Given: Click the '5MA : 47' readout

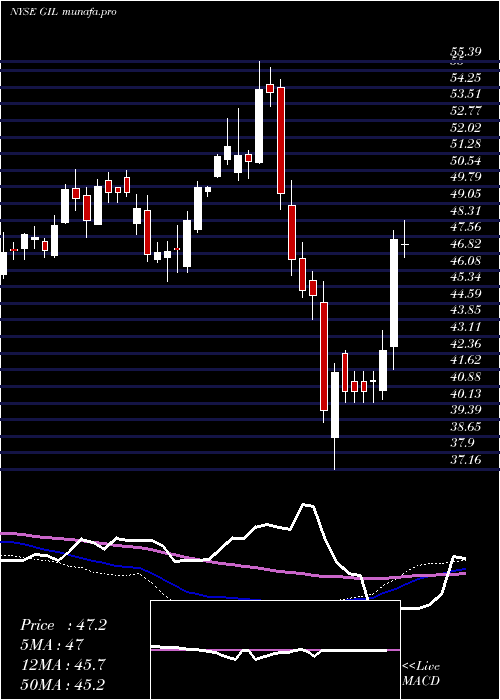Looking at the screenshot, I should (x=51, y=644).
